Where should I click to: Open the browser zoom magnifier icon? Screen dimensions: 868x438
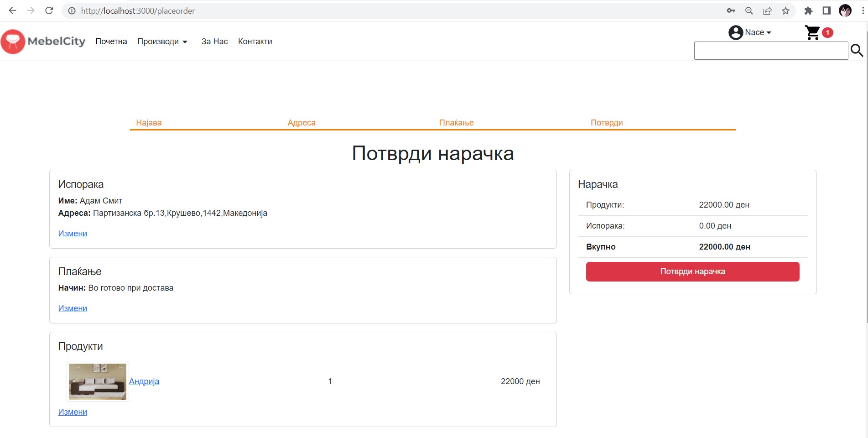(749, 11)
